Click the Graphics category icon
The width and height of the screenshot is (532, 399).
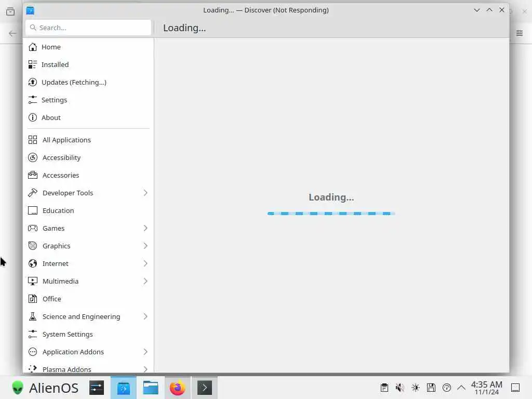[33, 246]
